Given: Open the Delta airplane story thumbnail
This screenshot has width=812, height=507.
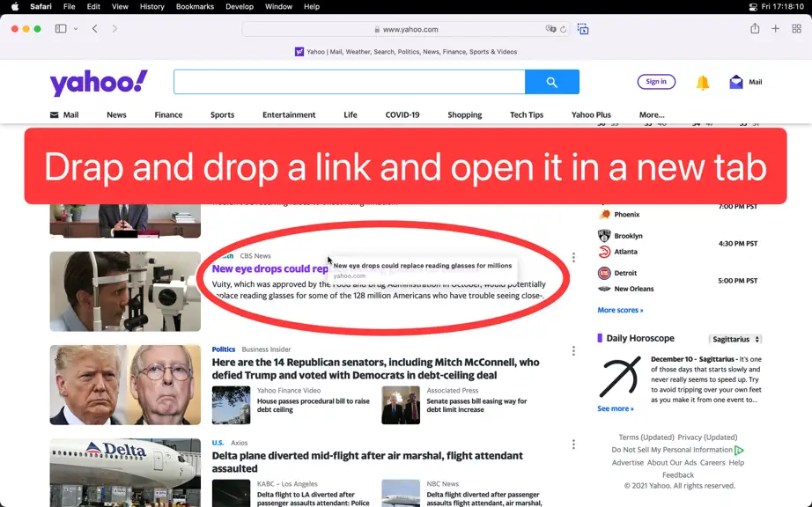Looking at the screenshot, I should pos(125,473).
